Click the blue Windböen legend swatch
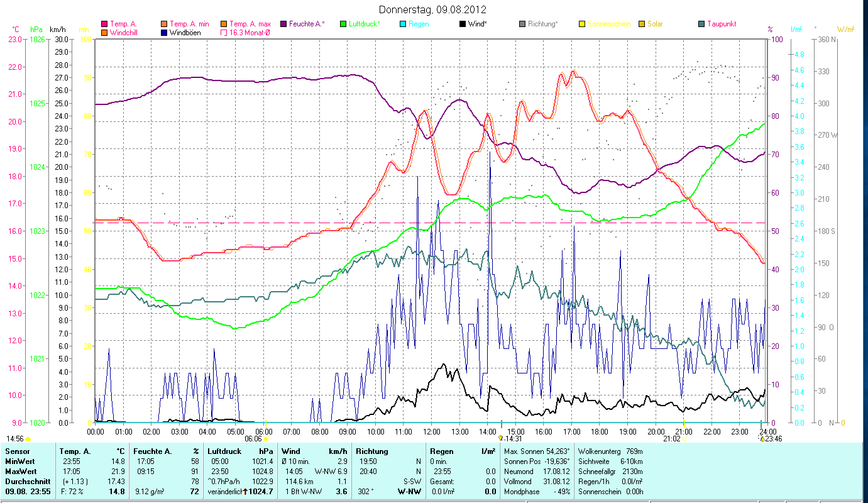 click(x=165, y=32)
